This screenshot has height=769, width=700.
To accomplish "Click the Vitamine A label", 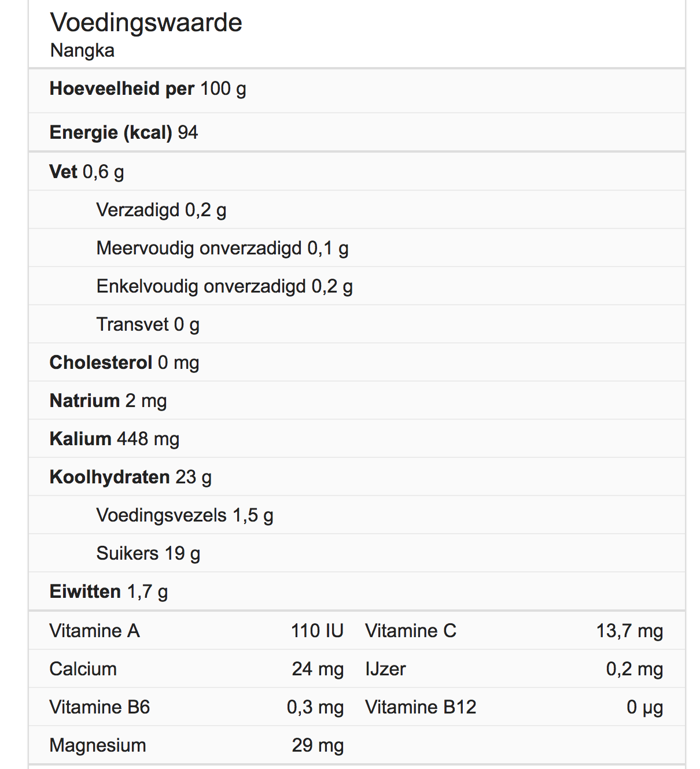I will coord(95,631).
